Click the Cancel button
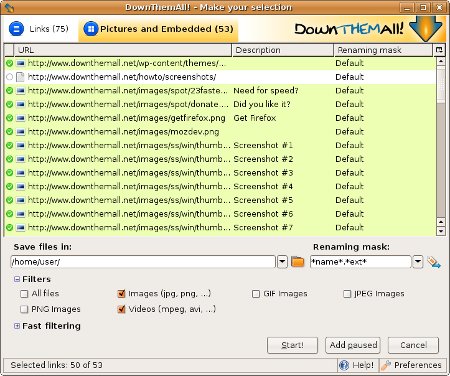The height and width of the screenshot is (376, 450). click(413, 345)
